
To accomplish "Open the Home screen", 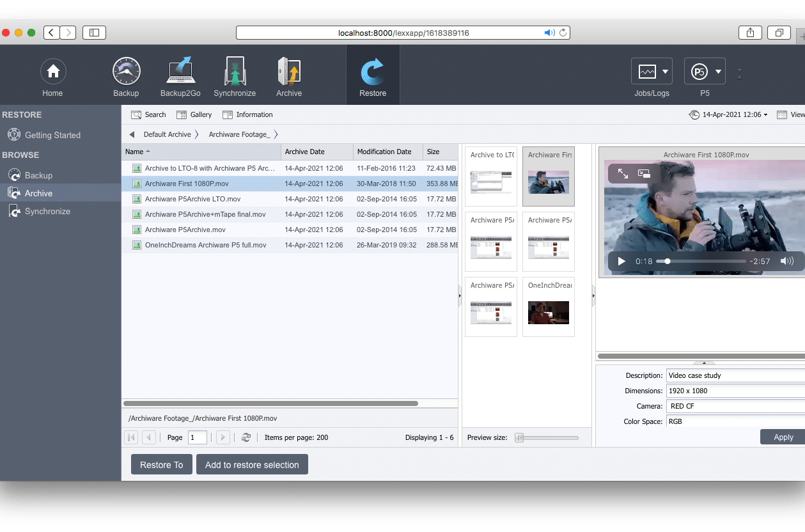I will [x=52, y=75].
